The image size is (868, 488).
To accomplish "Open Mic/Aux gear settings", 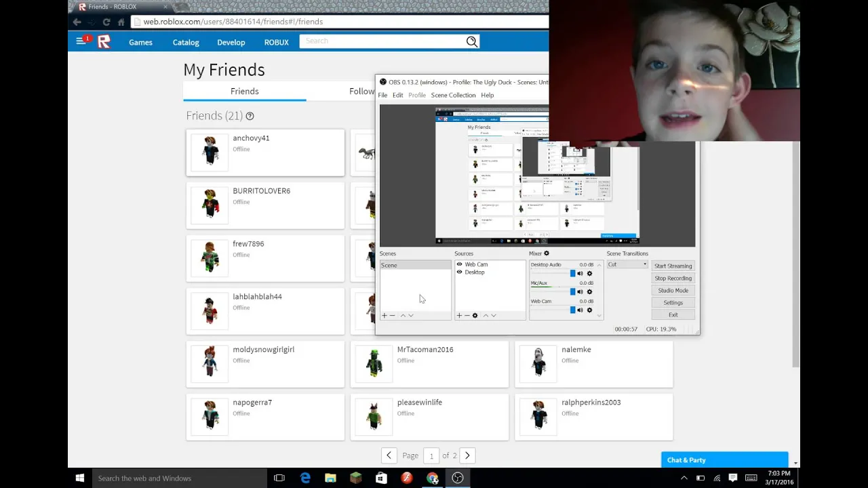I will pos(589,292).
